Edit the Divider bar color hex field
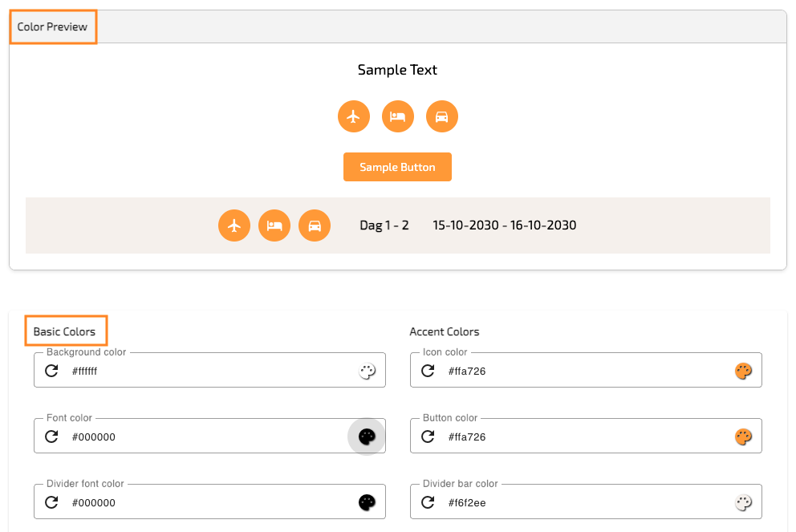The image size is (796, 532). pos(587,502)
